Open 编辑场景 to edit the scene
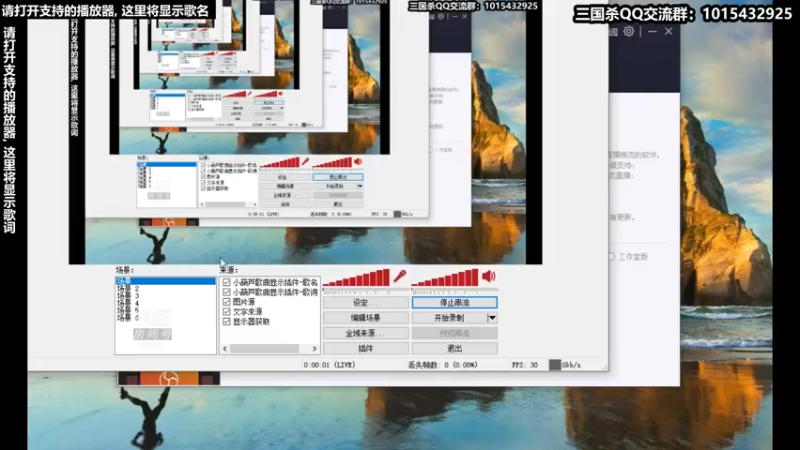 pyautogui.click(x=366, y=318)
